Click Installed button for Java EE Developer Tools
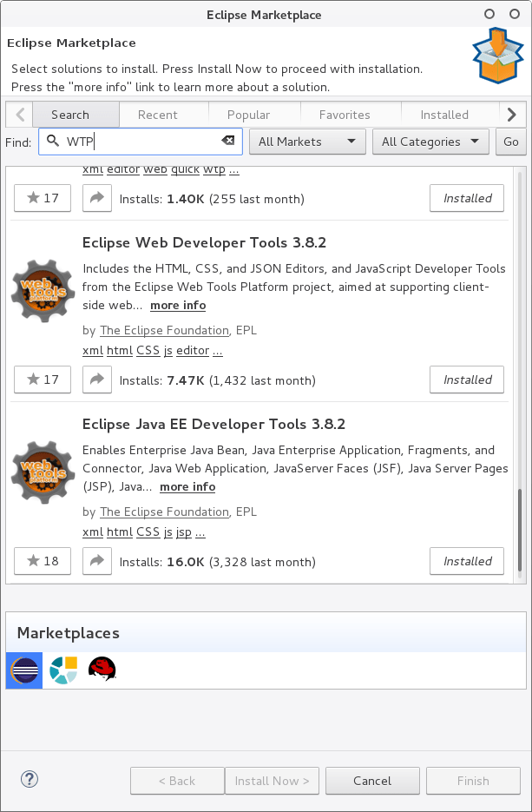Image resolution: width=532 pixels, height=812 pixels. [x=467, y=561]
